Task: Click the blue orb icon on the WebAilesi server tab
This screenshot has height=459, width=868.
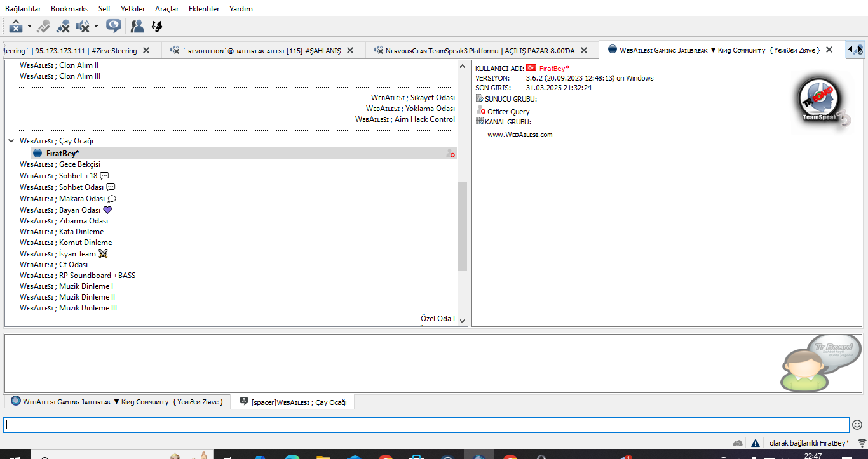Action: point(613,50)
